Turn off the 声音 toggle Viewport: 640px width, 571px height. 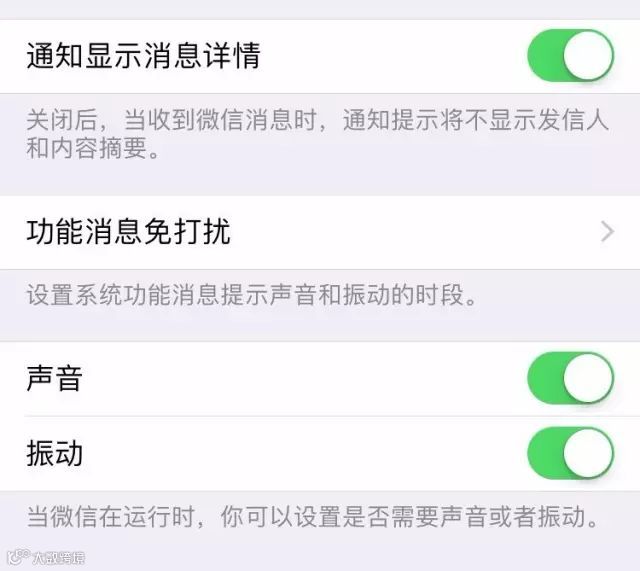click(x=570, y=378)
